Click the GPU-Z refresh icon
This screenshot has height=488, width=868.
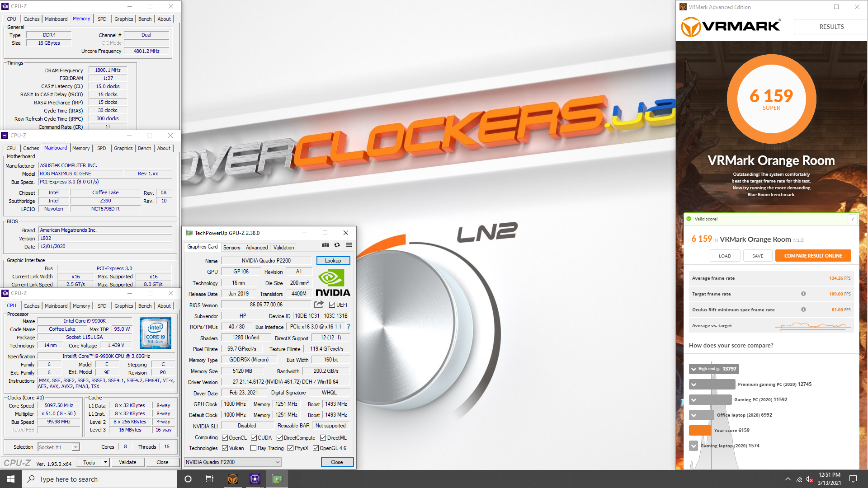[x=337, y=245]
